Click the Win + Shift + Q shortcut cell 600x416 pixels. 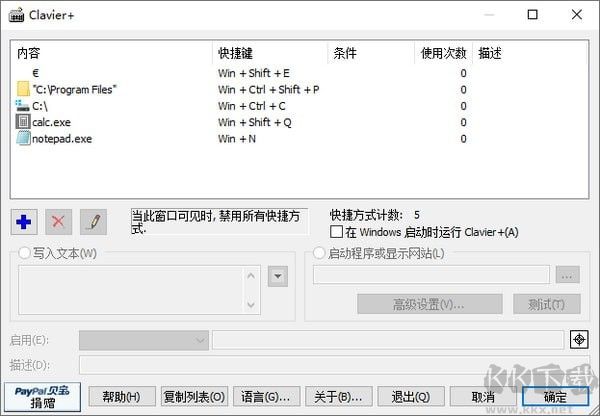pos(255,122)
